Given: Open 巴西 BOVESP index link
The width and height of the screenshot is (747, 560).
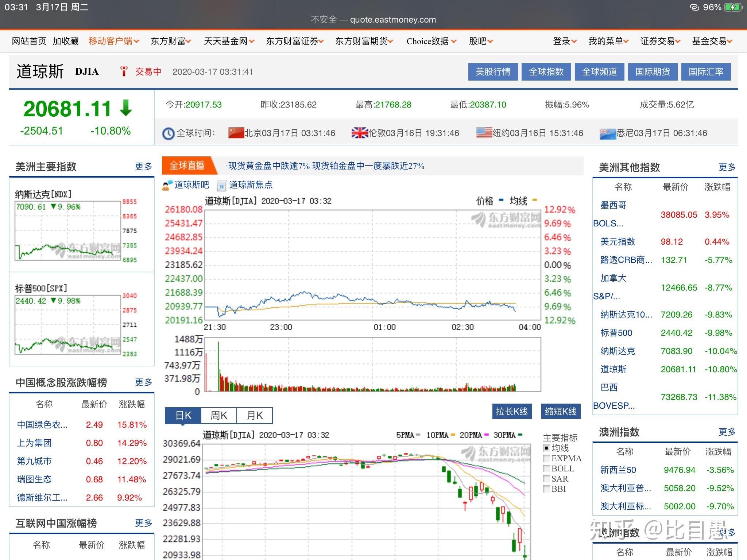Looking at the screenshot, I should (x=614, y=397).
